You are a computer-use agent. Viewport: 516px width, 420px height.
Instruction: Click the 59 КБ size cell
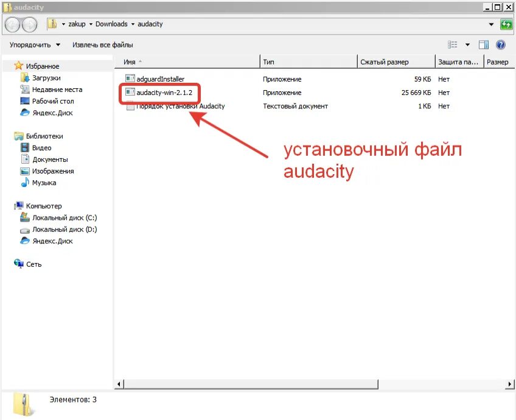click(422, 79)
